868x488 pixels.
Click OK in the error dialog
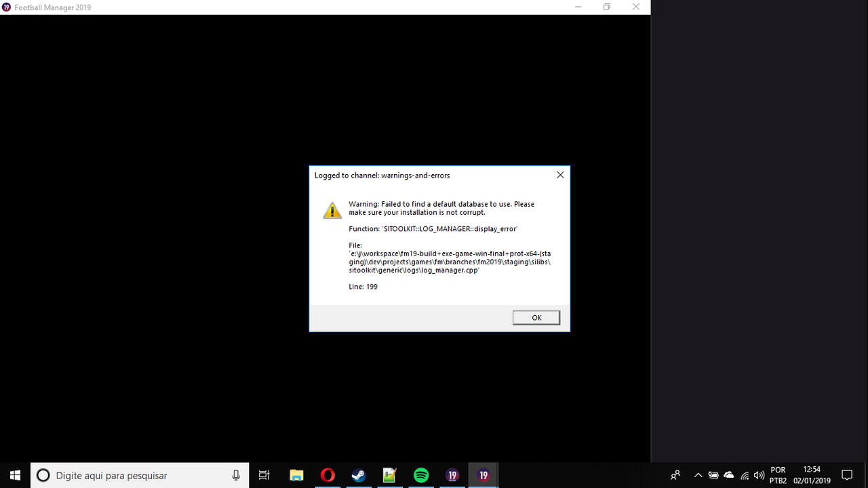point(536,318)
